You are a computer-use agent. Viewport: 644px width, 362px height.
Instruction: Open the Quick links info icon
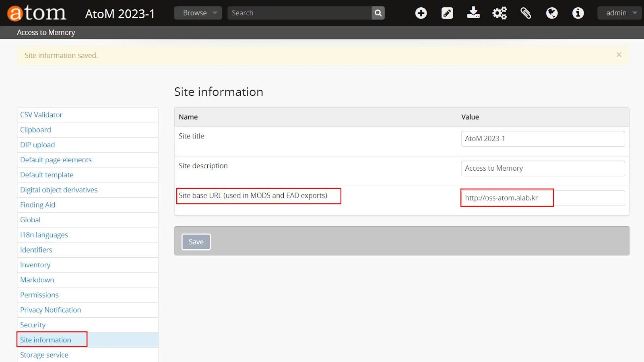click(578, 13)
